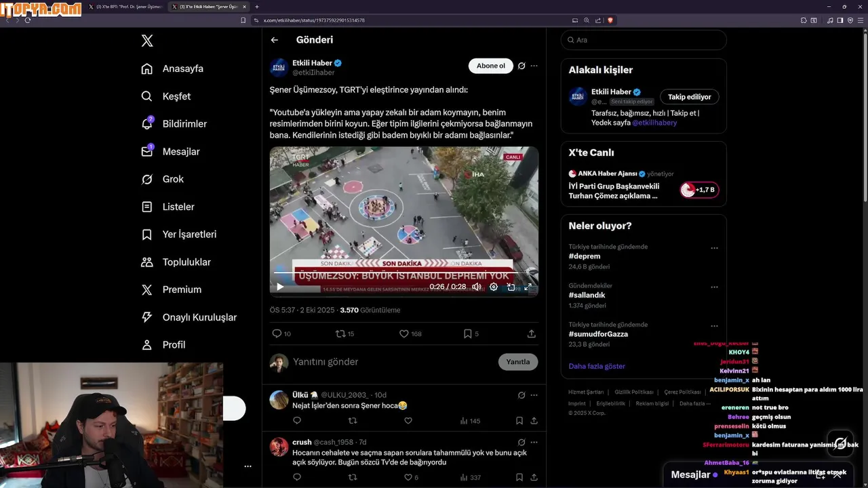Open Gizlilik Politikası footer link

click(634, 392)
